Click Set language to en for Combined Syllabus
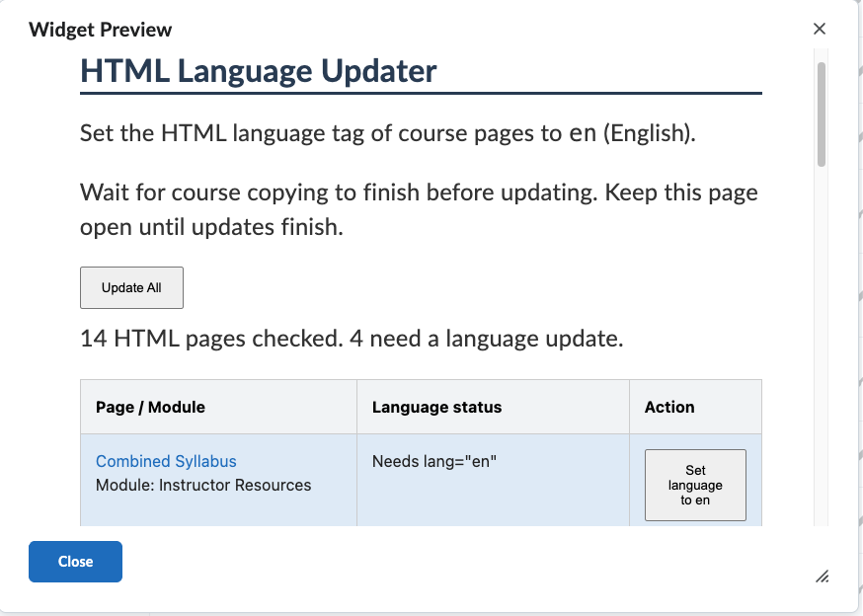863x616 pixels. pos(695,485)
